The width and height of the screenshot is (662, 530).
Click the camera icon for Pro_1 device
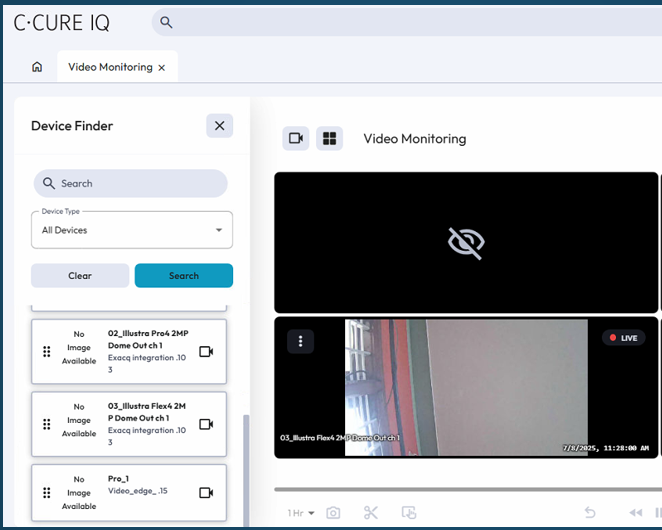[x=207, y=493]
